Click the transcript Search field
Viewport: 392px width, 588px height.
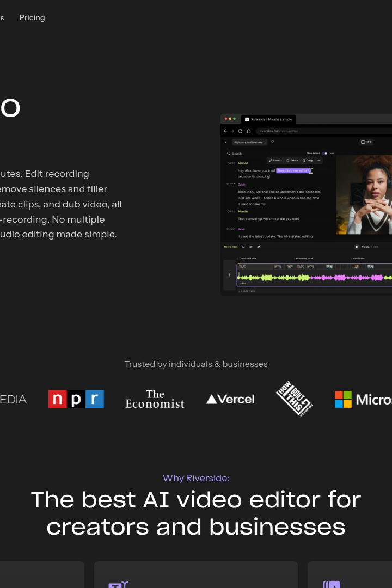tap(235, 154)
